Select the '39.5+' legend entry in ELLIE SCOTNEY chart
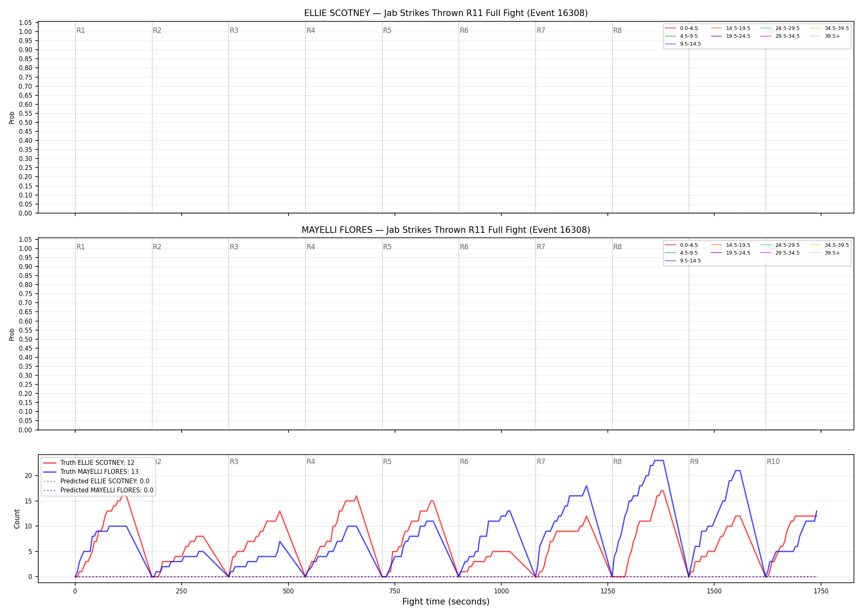This screenshot has width=863, height=616. tap(825, 36)
